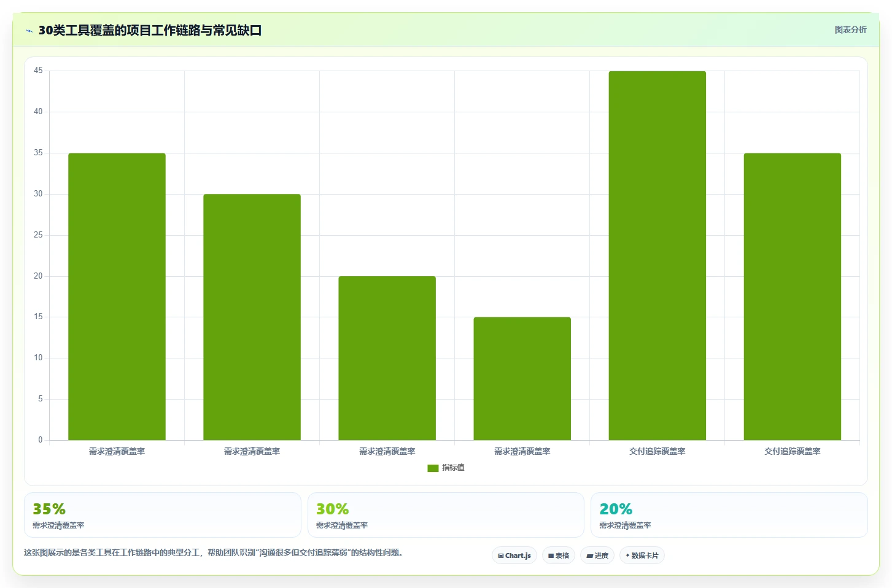
Task: Click the y-axis tick label 10
Action: tap(38, 358)
